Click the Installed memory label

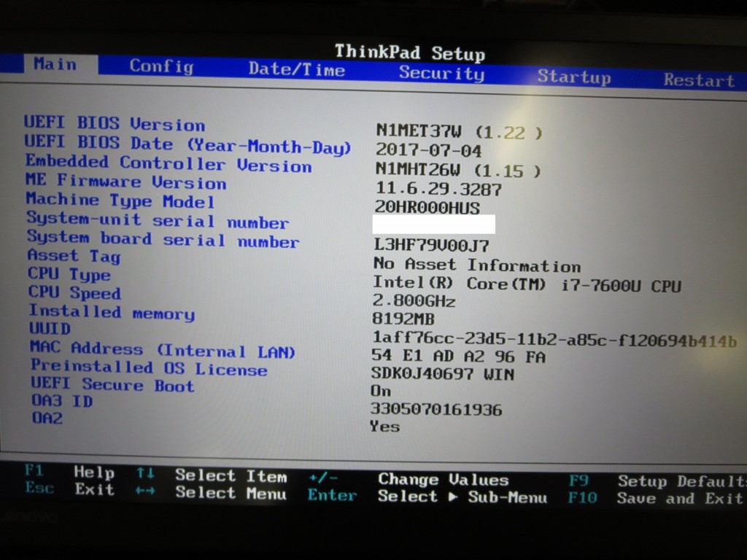112,312
